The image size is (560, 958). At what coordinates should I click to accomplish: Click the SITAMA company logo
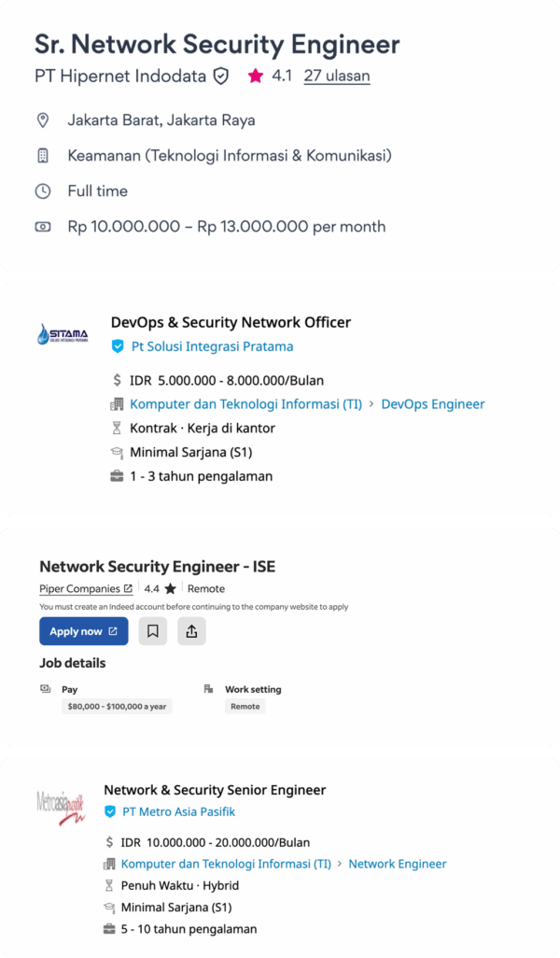coord(62,333)
